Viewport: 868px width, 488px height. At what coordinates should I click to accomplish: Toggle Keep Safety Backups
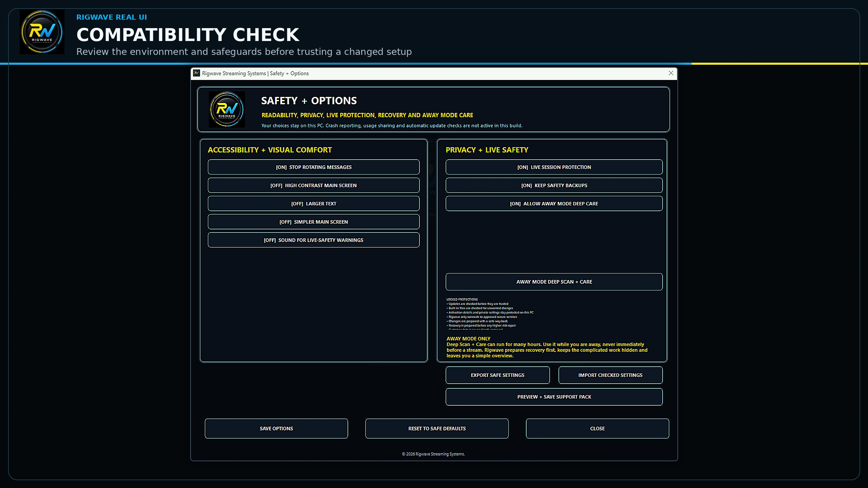pyautogui.click(x=554, y=185)
